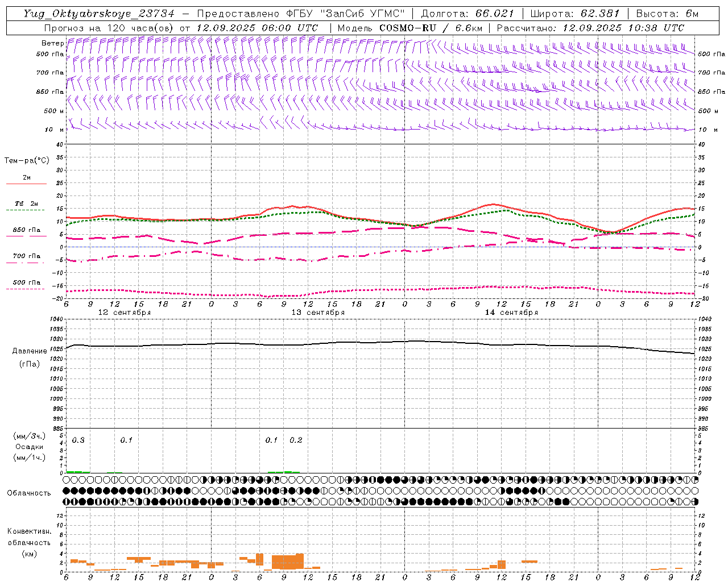
Task: Click the 0.1 precipitation value beside 0.2
Action: pos(272,440)
